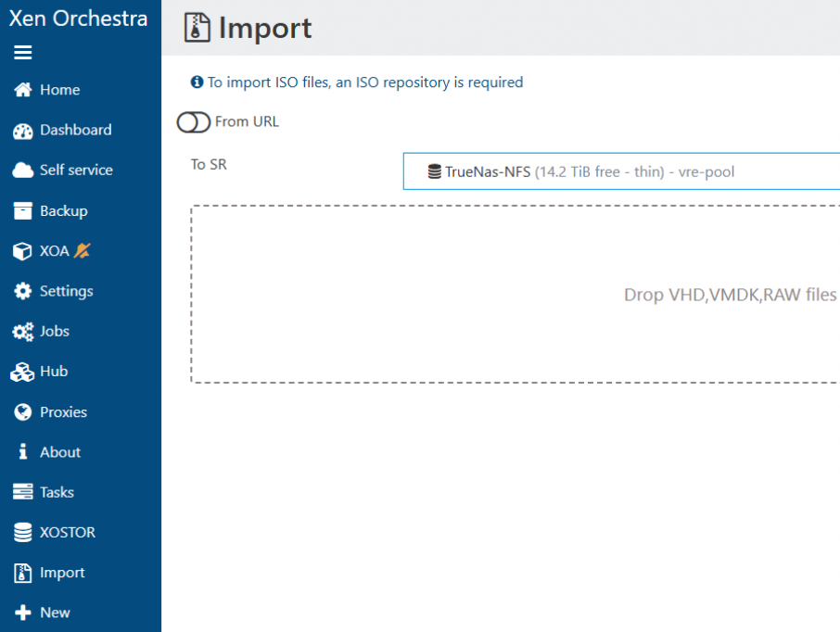Go to the Hub section label
Screen dimensions: 840x632
[54, 372]
